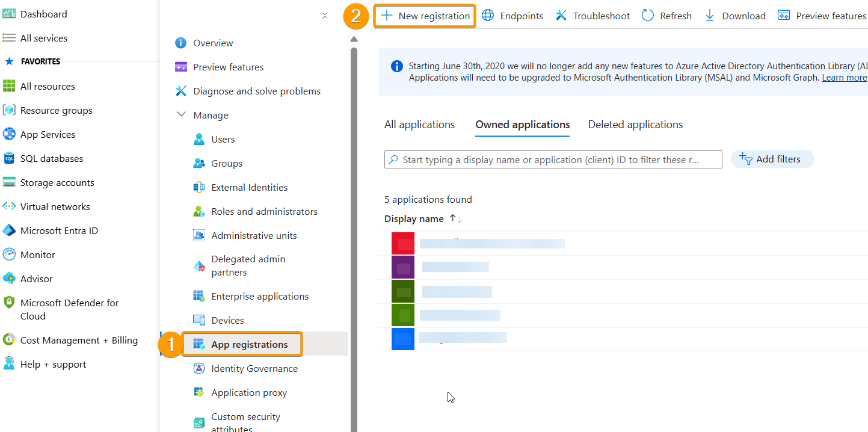Switch to the All applications tab

[420, 125]
